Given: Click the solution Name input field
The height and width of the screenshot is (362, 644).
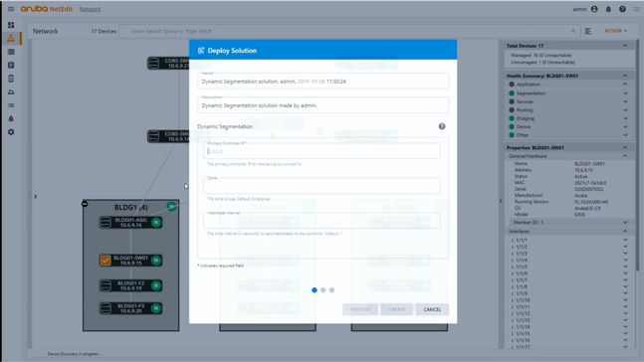Looking at the screenshot, I should point(322,82).
